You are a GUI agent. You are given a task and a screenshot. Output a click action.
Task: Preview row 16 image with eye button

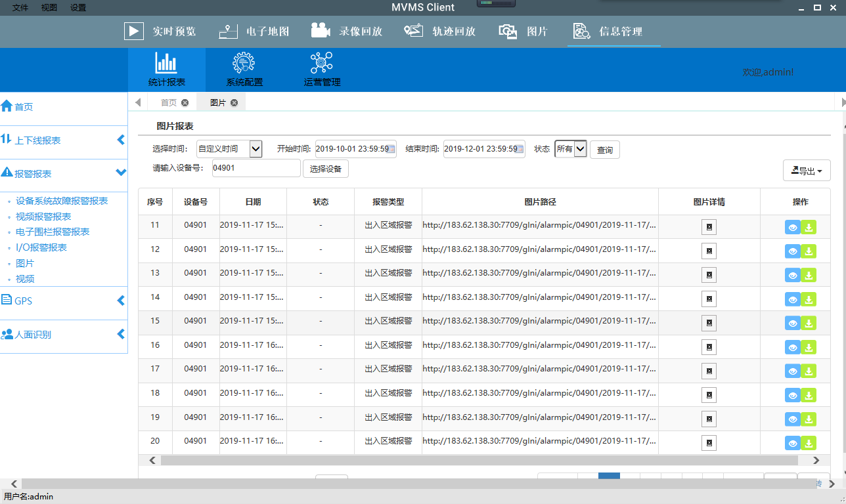(x=793, y=348)
